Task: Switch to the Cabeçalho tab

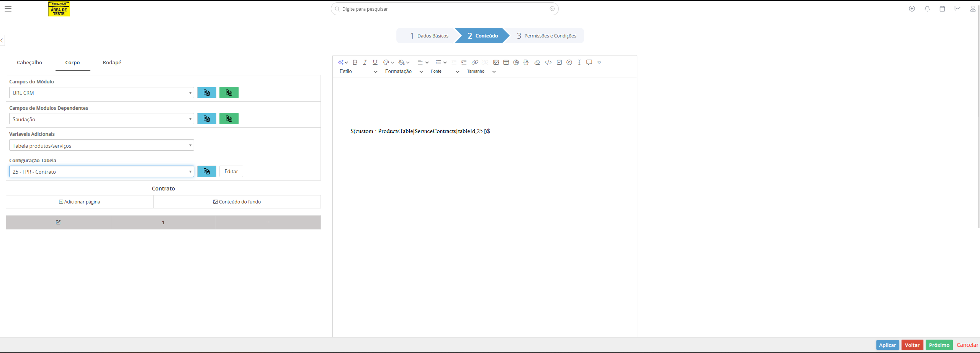Action: [29, 62]
